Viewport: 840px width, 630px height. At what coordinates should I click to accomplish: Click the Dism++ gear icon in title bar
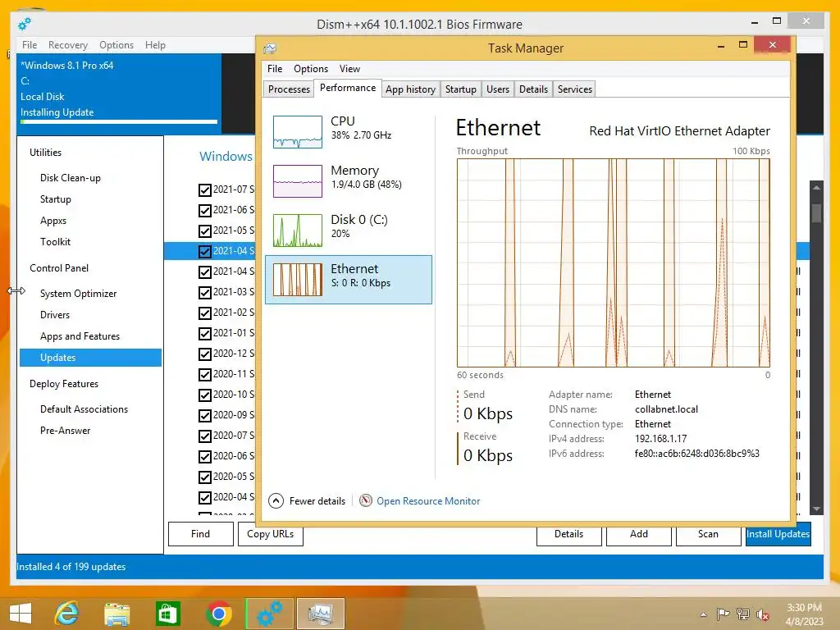pos(25,24)
